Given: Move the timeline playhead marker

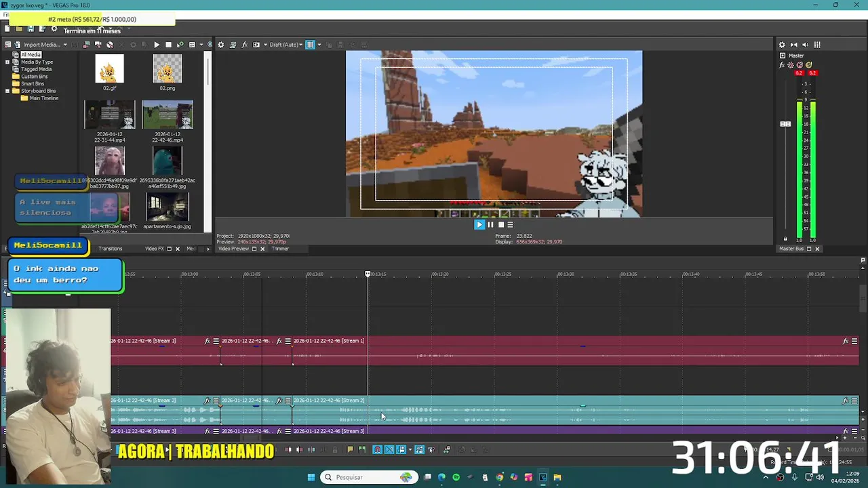Looking at the screenshot, I should 368,274.
